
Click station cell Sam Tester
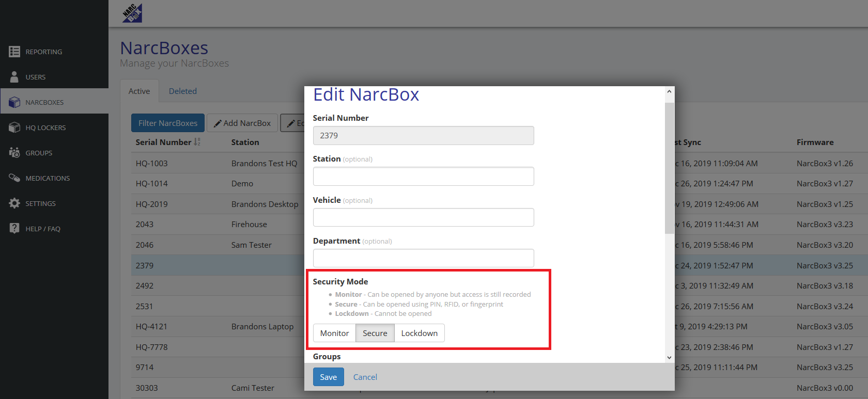pyautogui.click(x=251, y=245)
